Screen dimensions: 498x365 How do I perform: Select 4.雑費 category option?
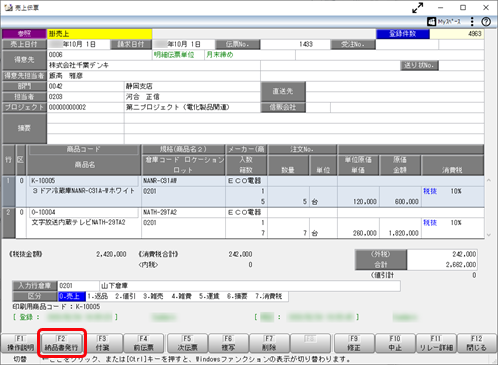click(182, 296)
